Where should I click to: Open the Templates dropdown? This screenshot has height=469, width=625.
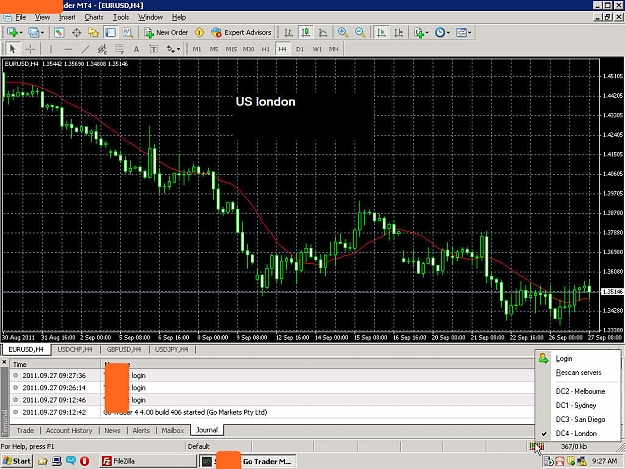click(463, 32)
